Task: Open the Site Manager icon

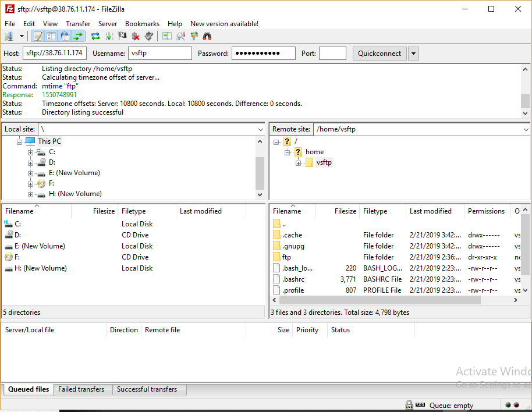Action: [9, 36]
